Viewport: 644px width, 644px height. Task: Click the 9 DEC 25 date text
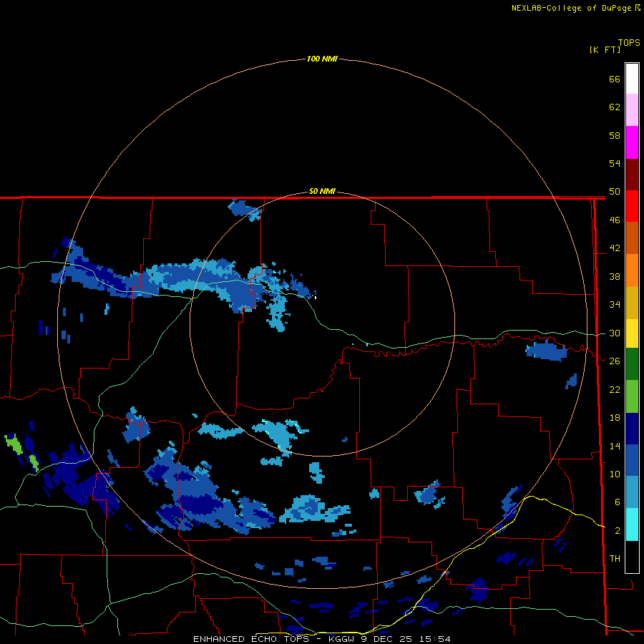click(x=386, y=639)
